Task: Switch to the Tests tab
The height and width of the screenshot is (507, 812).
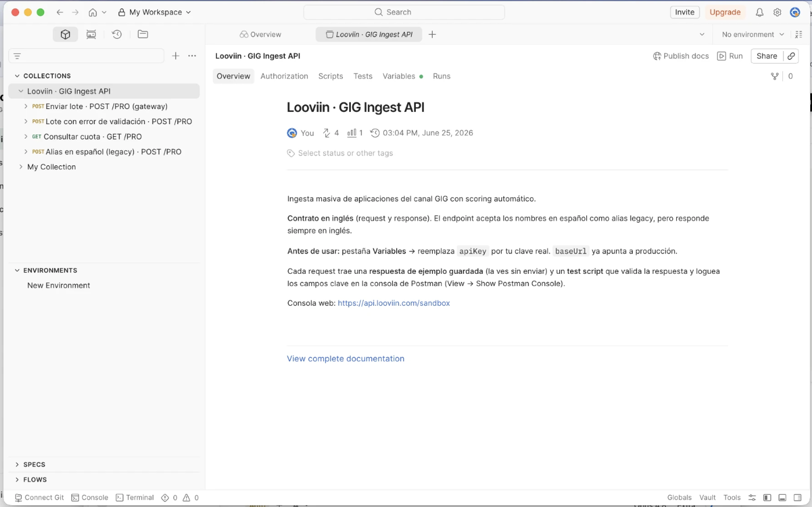Action: pyautogui.click(x=363, y=76)
